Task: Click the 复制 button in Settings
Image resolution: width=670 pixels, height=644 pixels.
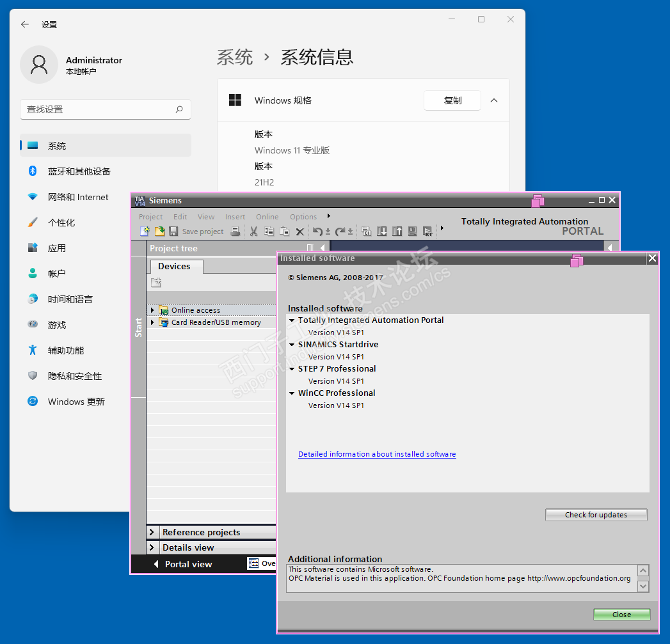Action: 452,100
